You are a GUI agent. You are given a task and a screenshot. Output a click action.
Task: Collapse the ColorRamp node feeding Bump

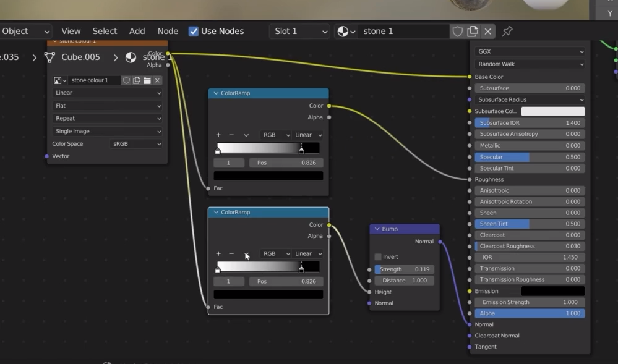pos(216,213)
